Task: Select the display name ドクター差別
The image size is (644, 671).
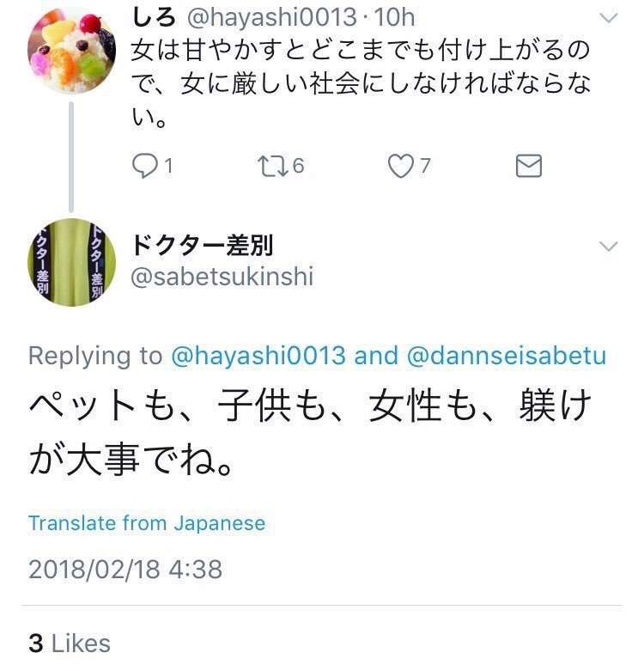Action: point(203,245)
